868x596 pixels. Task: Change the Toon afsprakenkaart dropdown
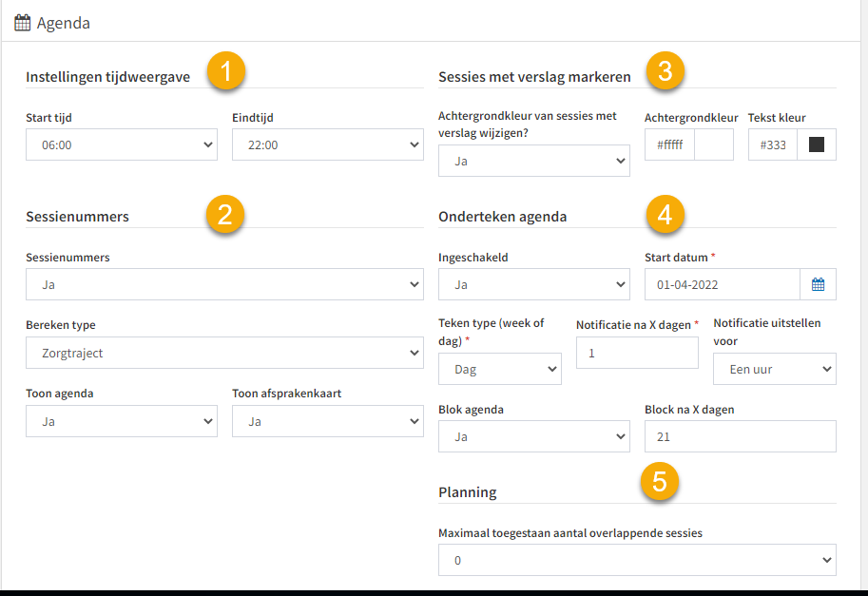pos(328,421)
